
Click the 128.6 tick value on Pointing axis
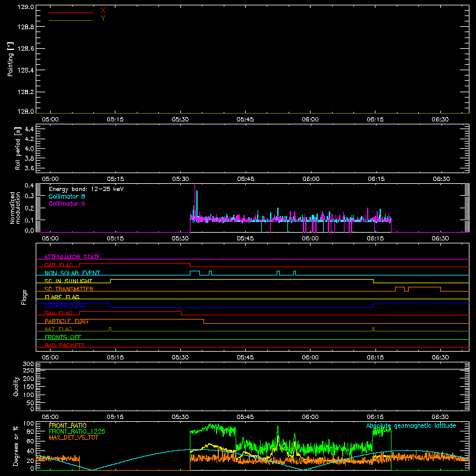pyautogui.click(x=26, y=49)
